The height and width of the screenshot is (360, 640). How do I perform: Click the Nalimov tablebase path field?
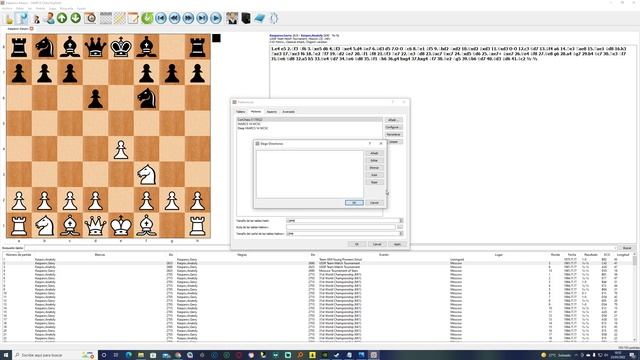pyautogui.click(x=341, y=227)
